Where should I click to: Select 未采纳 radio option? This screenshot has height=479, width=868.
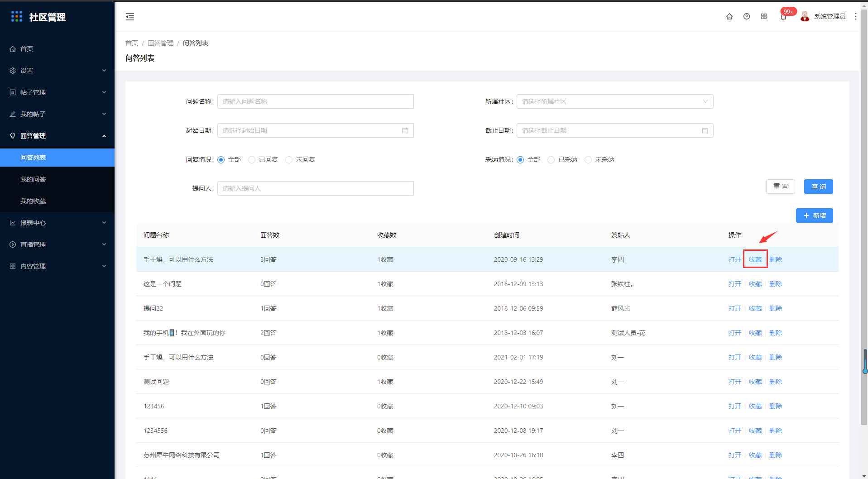588,160
